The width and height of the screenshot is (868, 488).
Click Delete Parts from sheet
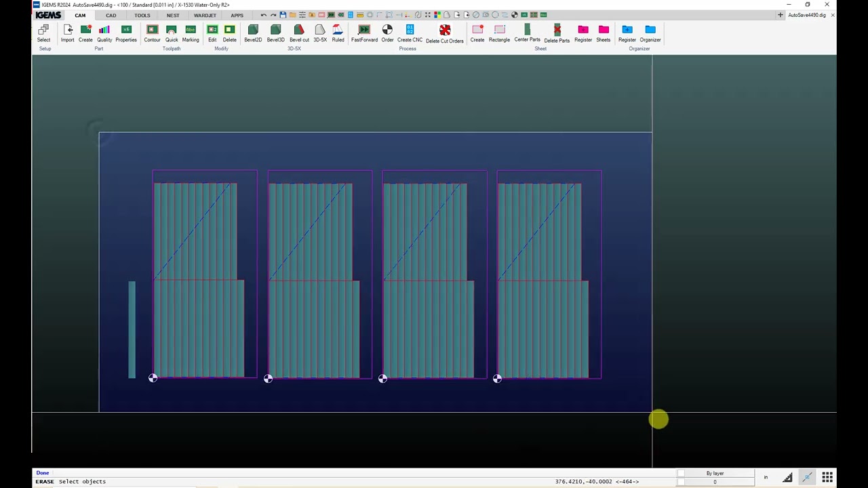coord(557,34)
